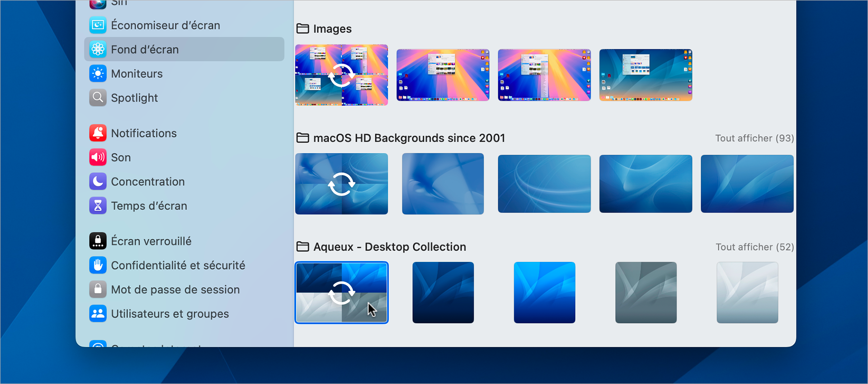The height and width of the screenshot is (384, 868).
Task: Select the Concentration moon icon
Action: tap(98, 181)
